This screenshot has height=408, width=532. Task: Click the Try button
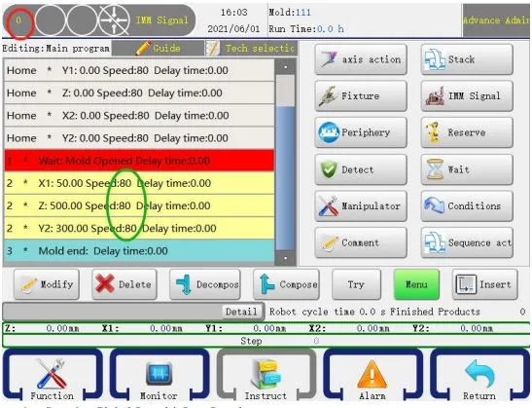click(356, 284)
